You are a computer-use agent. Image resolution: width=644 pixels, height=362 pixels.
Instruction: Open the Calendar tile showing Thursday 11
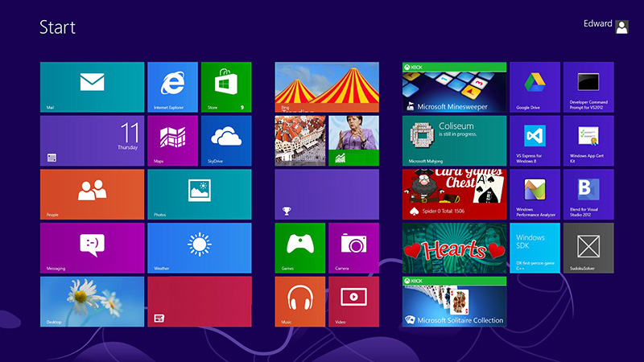click(92, 141)
